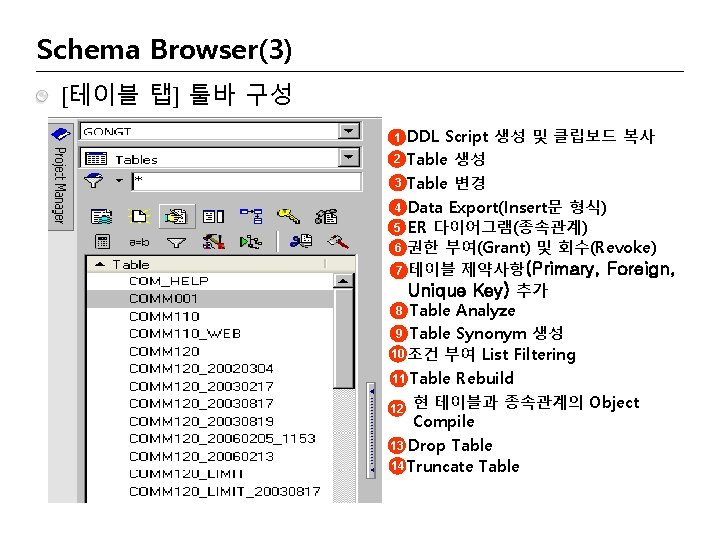Open the GONGT schema dropdown arrow
The height and width of the screenshot is (540, 720).
349,131
